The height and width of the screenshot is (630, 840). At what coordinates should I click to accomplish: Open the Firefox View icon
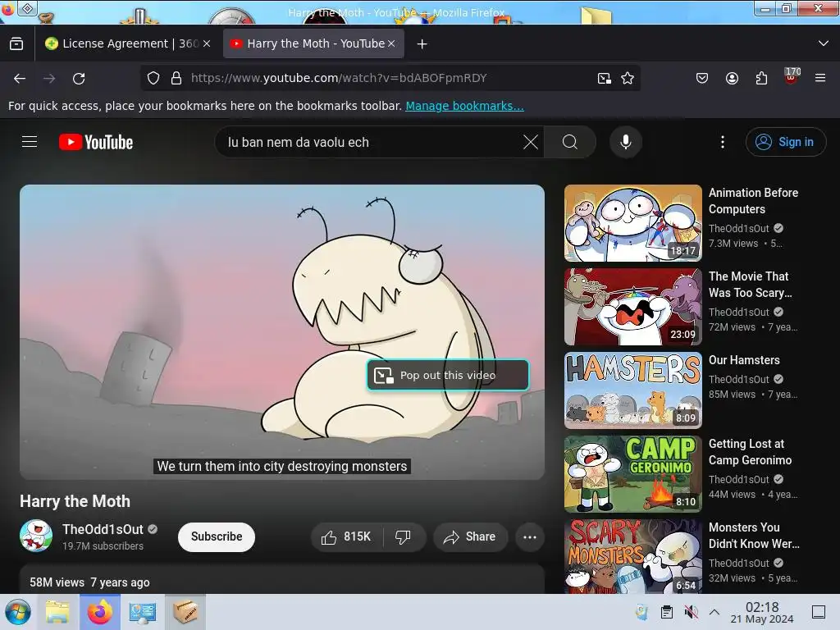16,43
